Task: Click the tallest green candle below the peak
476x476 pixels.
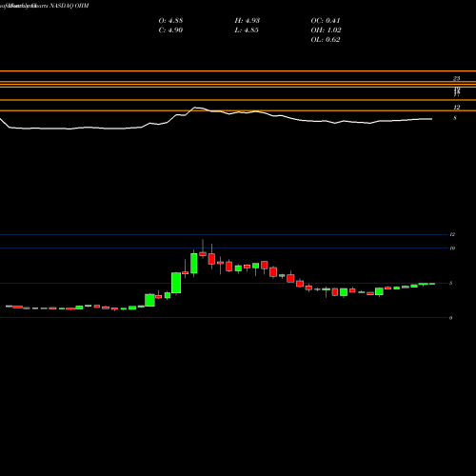Action: [x=176, y=283]
